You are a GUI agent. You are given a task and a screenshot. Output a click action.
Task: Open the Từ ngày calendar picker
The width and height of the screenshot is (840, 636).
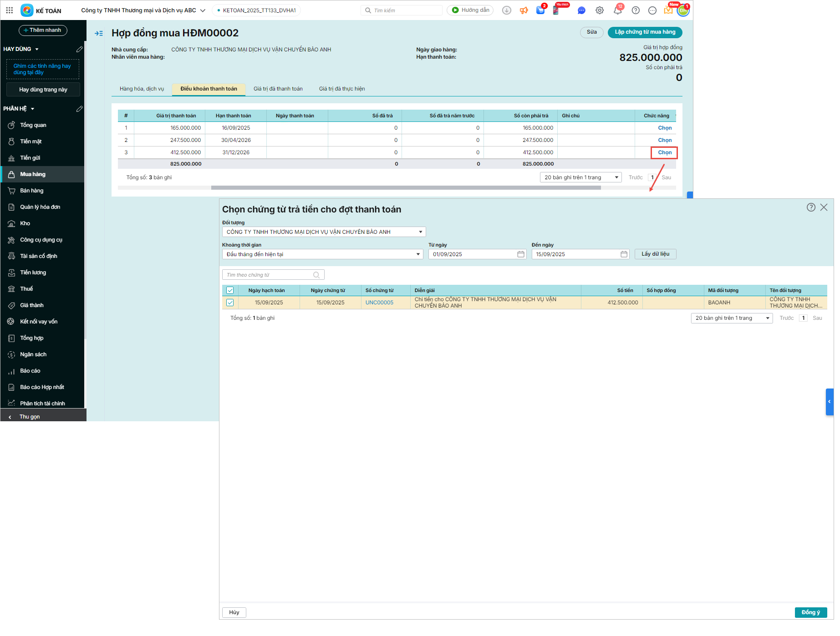(x=521, y=254)
